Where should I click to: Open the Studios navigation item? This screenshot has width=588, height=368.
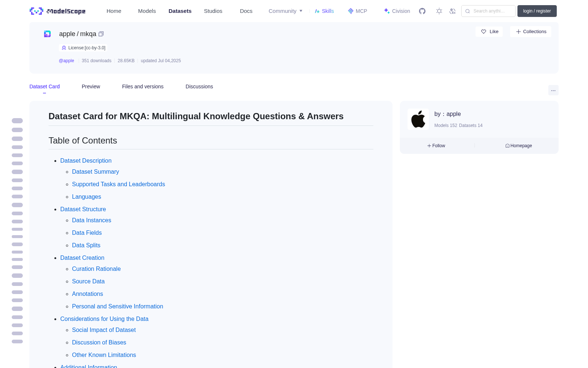(213, 11)
